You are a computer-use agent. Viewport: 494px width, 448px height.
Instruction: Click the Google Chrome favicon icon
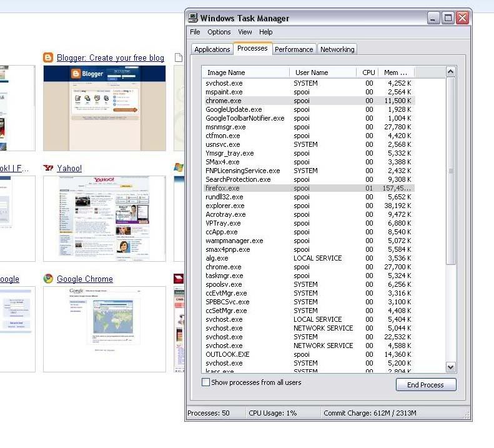48,279
